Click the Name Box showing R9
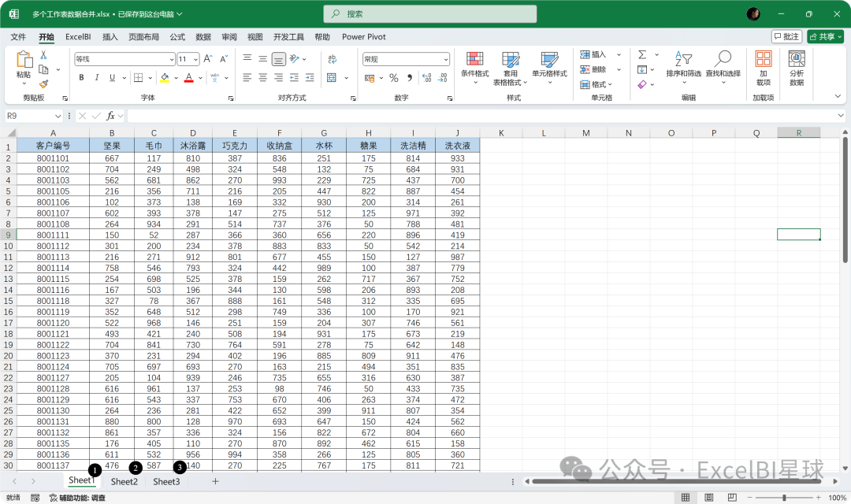Image resolution: width=851 pixels, height=504 pixels. [x=34, y=116]
